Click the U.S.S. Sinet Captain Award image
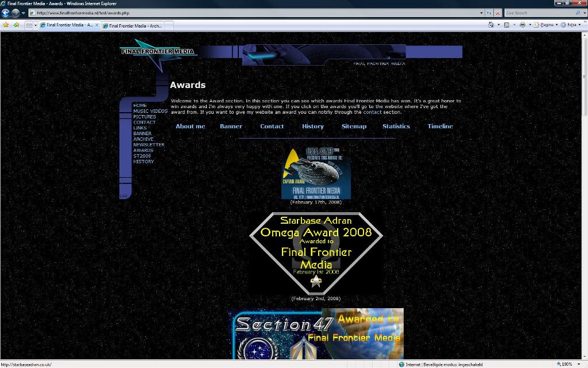This screenshot has height=368, width=588. click(316, 172)
